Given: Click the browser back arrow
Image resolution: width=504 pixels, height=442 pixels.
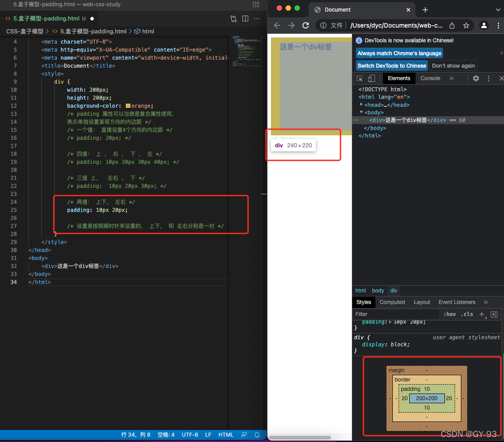Looking at the screenshot, I should pyautogui.click(x=277, y=25).
